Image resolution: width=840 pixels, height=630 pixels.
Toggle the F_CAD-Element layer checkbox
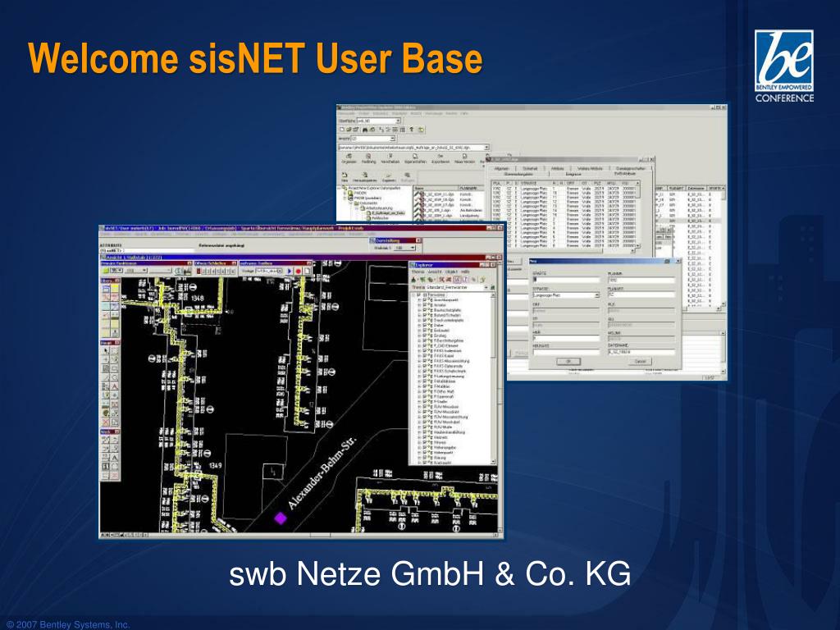425,345
